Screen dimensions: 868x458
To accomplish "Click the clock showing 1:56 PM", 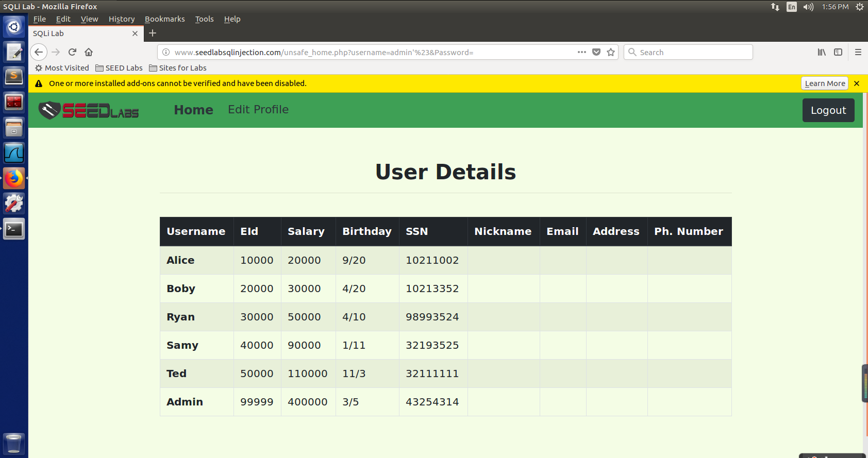I will 835,7.
